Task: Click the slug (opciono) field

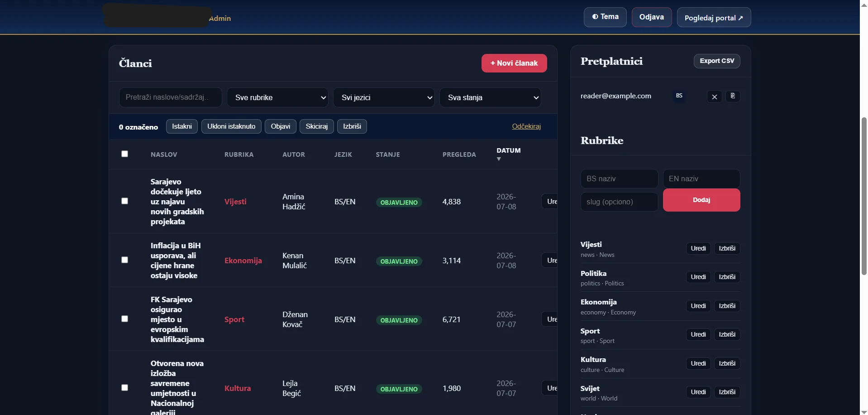Action: pyautogui.click(x=619, y=202)
